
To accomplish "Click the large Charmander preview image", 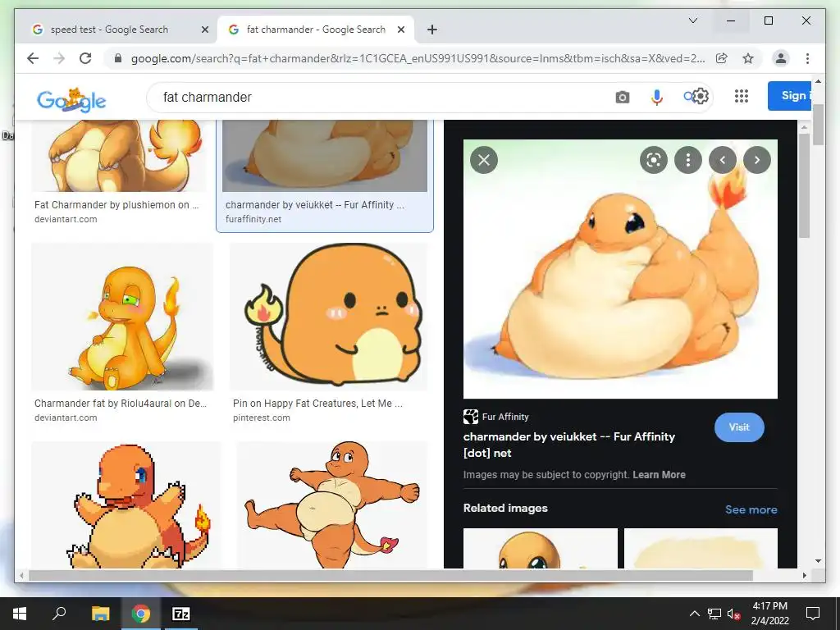I will pyautogui.click(x=620, y=269).
